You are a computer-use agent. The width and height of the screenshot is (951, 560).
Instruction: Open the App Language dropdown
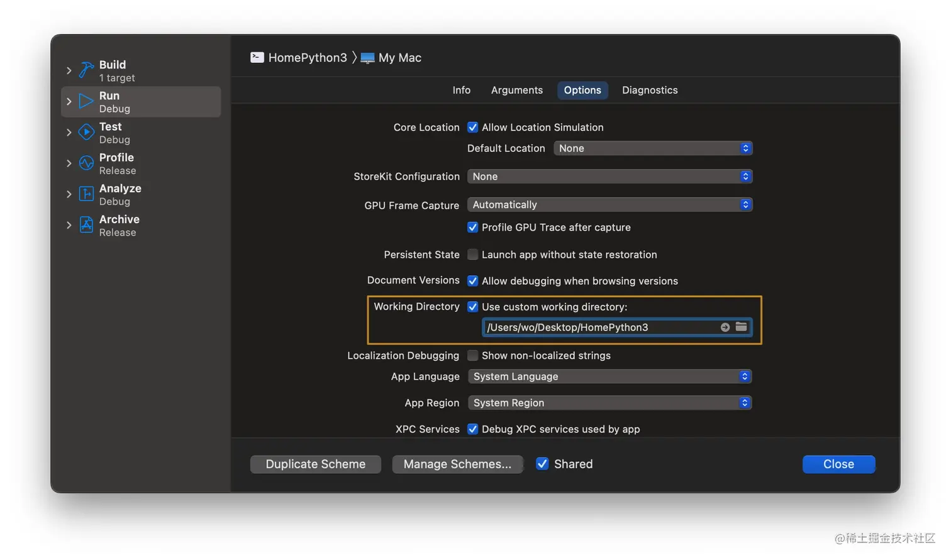tap(609, 376)
